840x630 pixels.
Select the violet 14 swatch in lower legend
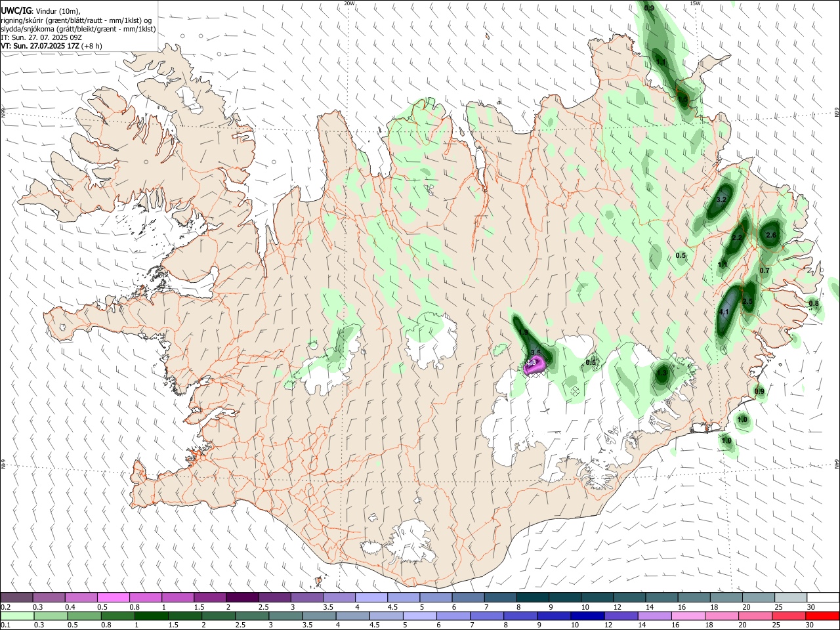click(654, 616)
